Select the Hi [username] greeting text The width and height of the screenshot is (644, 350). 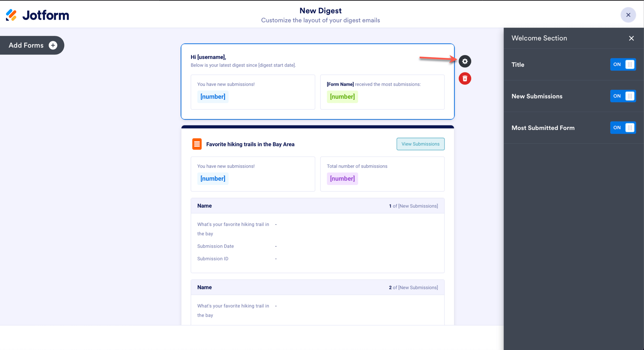208,57
